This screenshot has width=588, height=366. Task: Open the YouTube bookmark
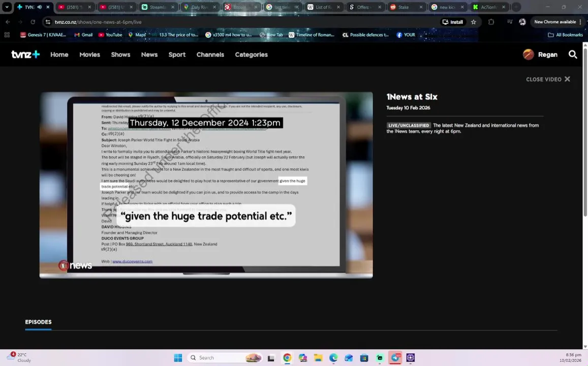[x=110, y=35]
